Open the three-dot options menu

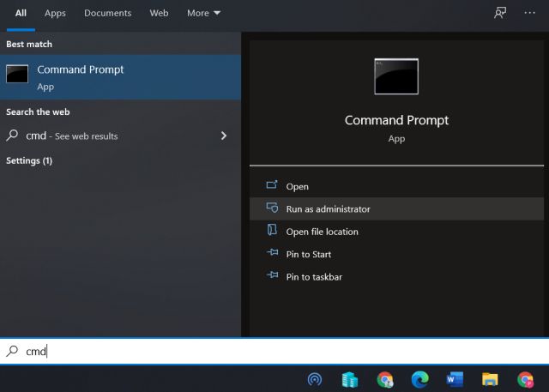529,13
